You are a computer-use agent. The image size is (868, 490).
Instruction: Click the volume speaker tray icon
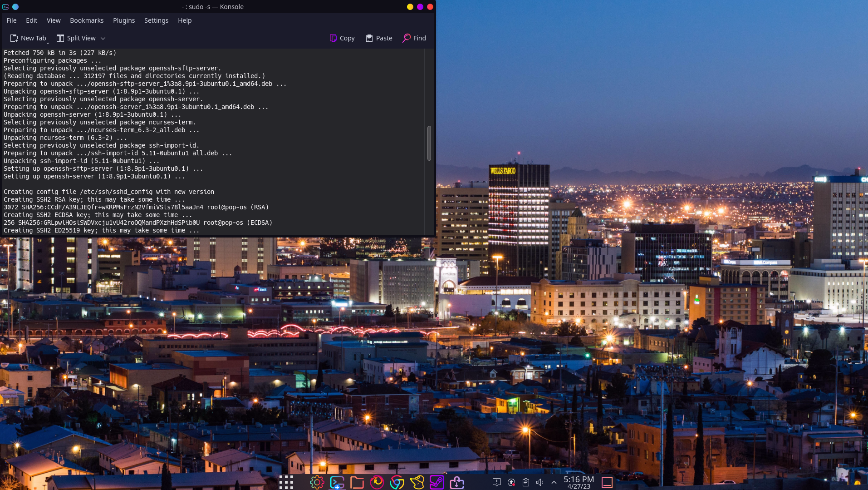[539, 482]
